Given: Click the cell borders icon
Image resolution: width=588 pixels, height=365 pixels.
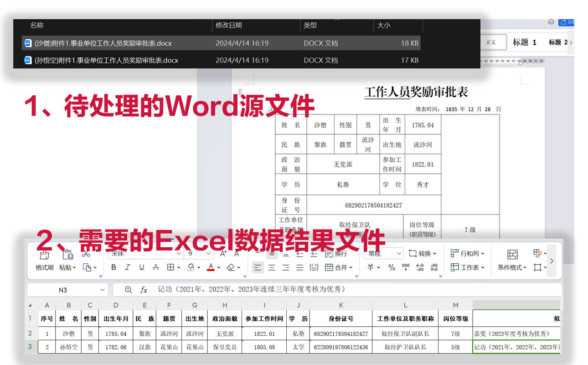Looking at the screenshot, I should point(170,267).
